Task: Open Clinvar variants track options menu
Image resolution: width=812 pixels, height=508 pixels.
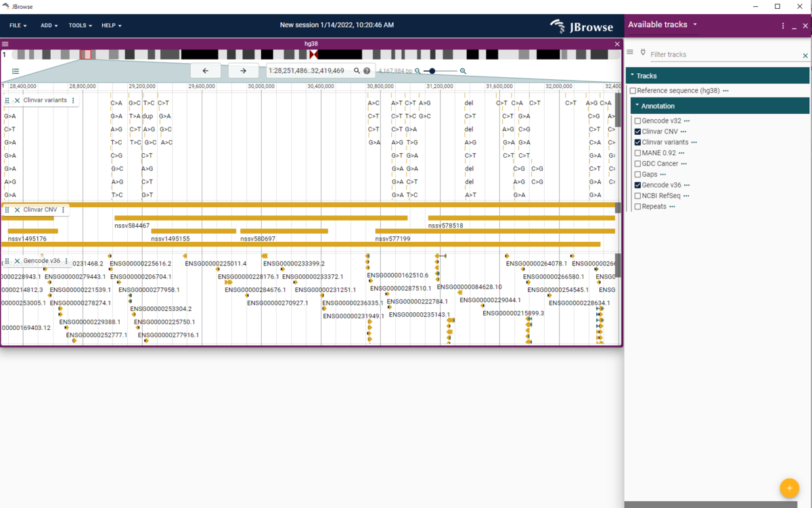Action: 73,100
